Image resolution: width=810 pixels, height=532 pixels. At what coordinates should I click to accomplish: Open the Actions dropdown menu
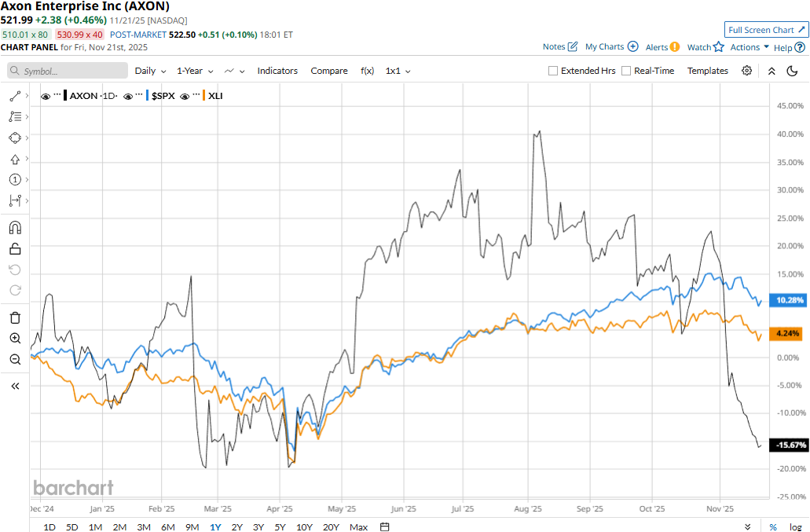tap(750, 47)
